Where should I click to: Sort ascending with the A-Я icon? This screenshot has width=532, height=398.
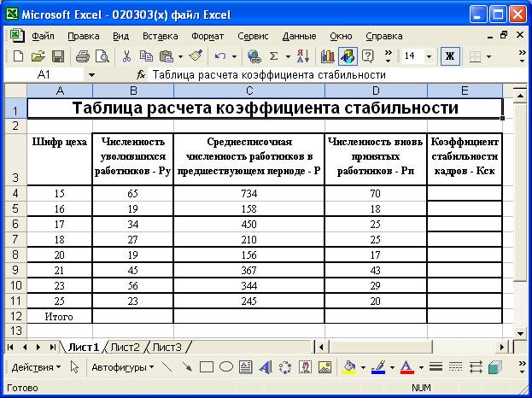point(302,56)
